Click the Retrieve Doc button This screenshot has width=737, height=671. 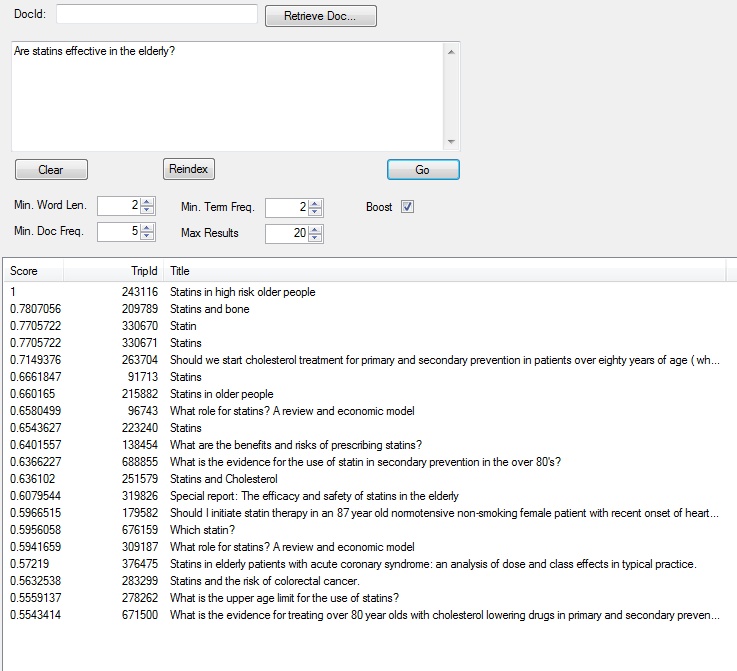(320, 16)
